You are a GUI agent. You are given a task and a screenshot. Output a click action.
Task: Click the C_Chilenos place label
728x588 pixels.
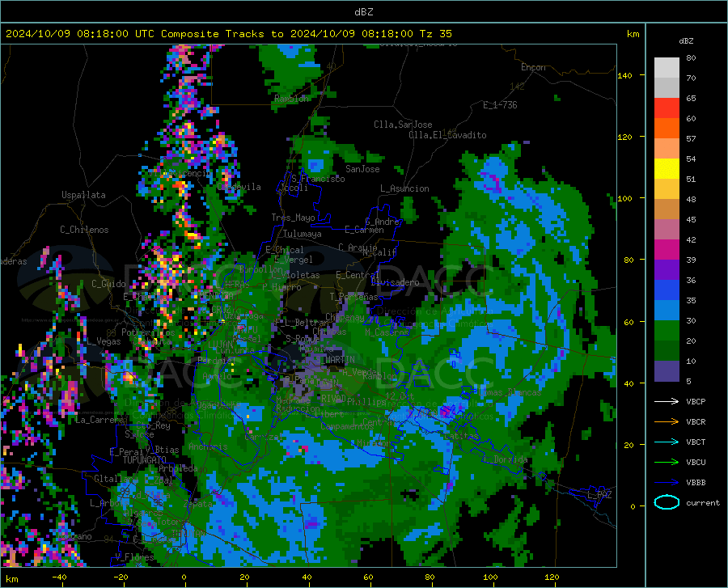tap(84, 230)
